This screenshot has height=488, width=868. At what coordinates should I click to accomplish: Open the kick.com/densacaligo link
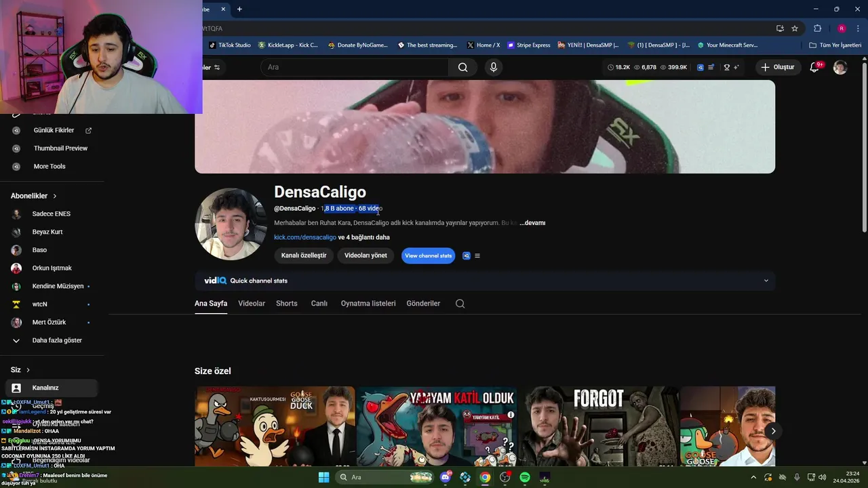(305, 237)
